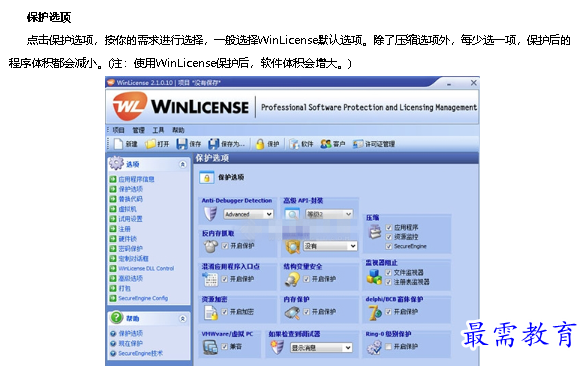Viewport: 585px width, 366px height.
Task: Toggle the SecureEngine compression checkbox
Action: click(389, 246)
